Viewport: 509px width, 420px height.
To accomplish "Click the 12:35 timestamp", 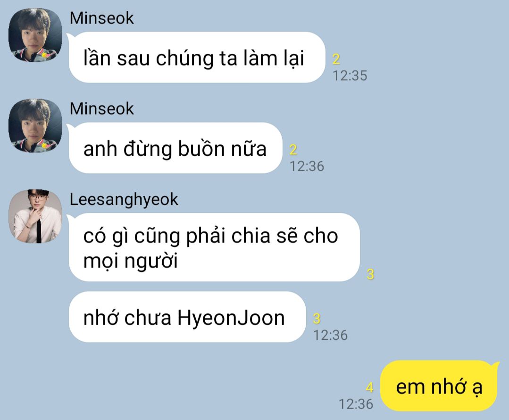I will 350,76.
